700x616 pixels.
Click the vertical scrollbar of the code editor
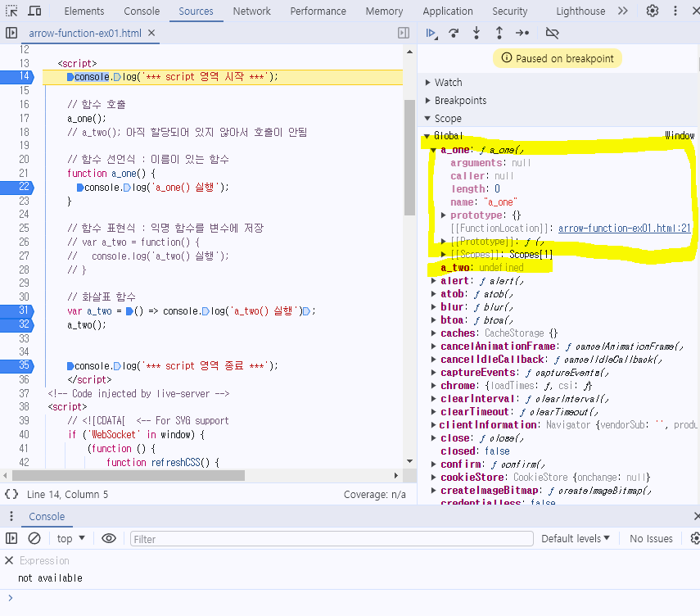tap(409, 157)
